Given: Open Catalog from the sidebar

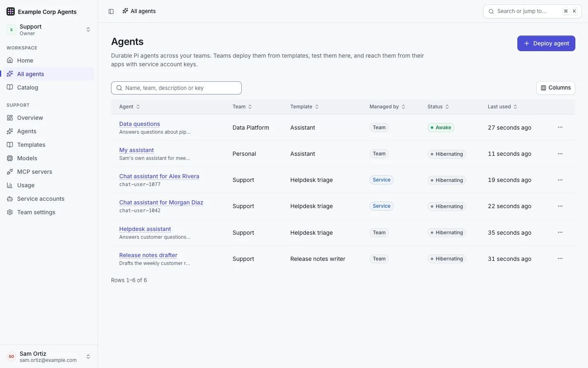Looking at the screenshot, I should [49, 88].
